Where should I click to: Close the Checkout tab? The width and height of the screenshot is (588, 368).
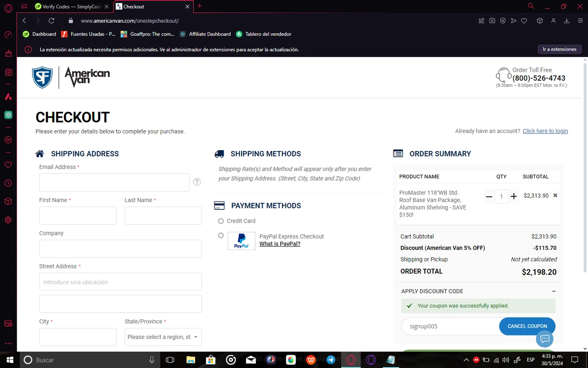tap(187, 7)
